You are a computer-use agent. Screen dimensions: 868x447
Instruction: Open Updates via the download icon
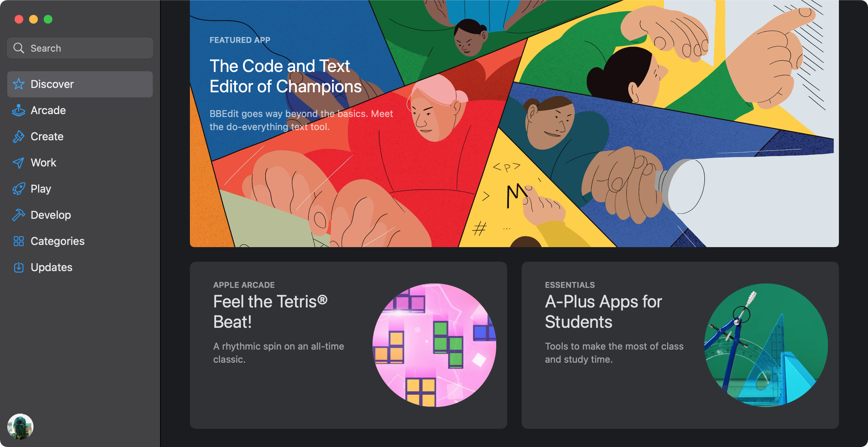[19, 267]
